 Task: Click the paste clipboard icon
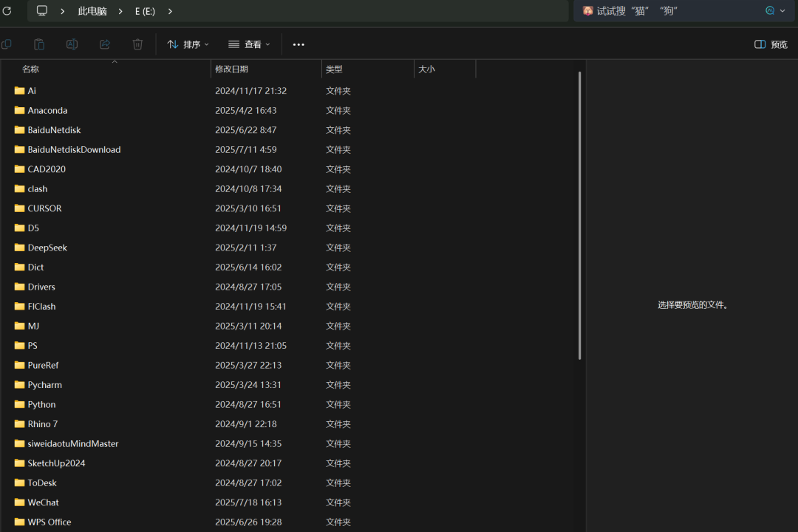(x=39, y=44)
